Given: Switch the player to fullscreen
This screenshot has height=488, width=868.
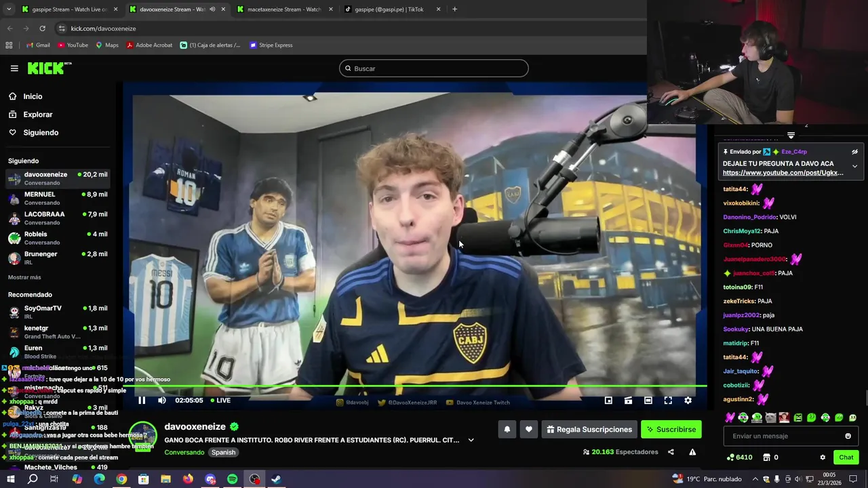Looking at the screenshot, I should (668, 401).
